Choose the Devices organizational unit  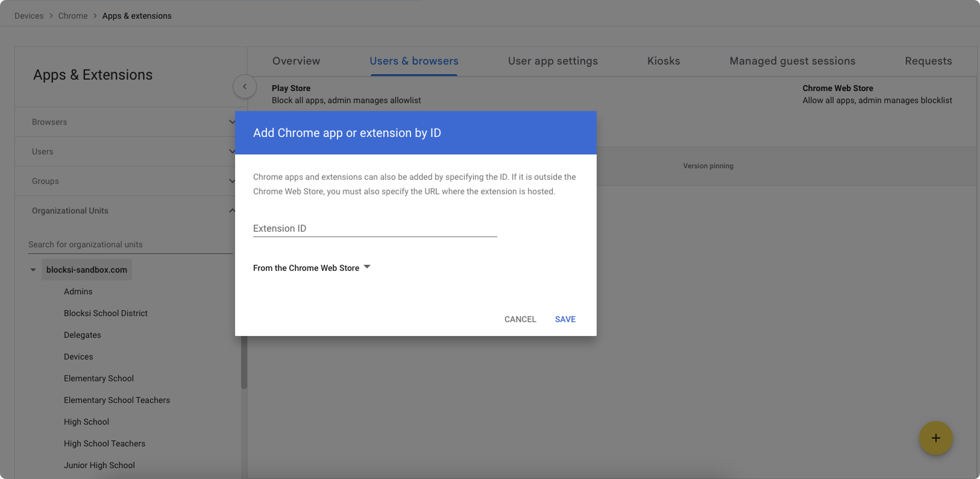(x=78, y=357)
